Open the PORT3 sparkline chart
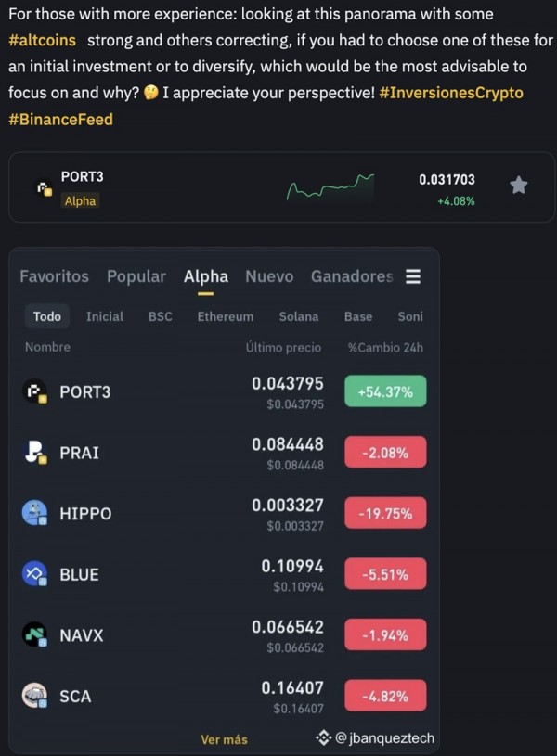Viewport: 557px width, 756px height. point(330,186)
